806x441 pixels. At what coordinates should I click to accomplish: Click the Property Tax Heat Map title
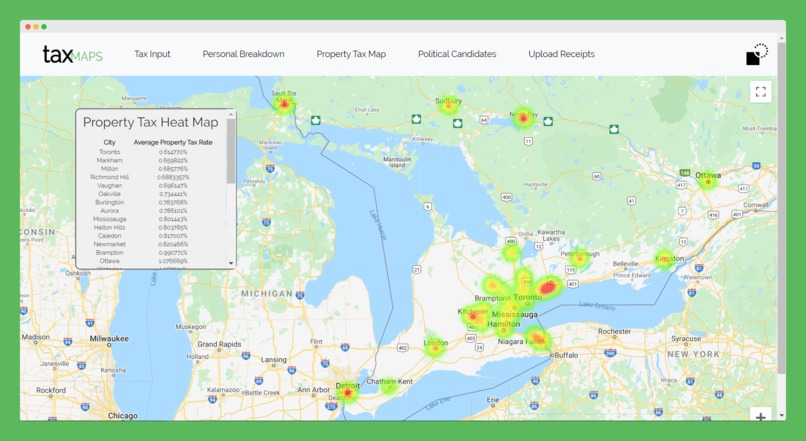[x=151, y=122]
